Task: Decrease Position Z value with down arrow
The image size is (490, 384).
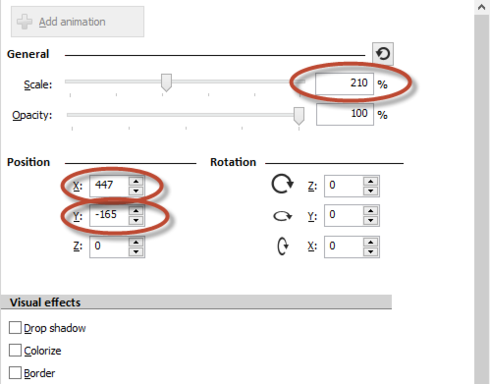Action: (136, 252)
